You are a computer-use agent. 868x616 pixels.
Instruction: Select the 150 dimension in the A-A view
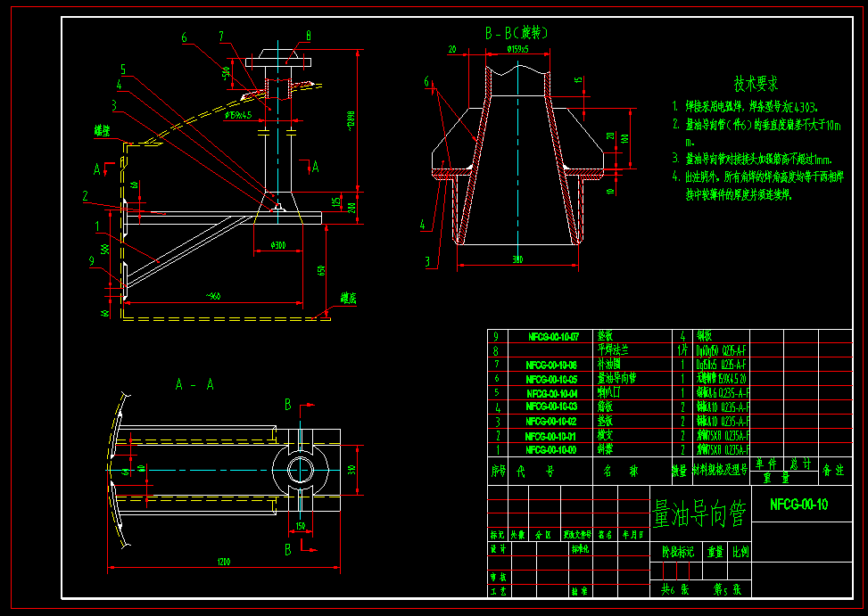click(301, 526)
